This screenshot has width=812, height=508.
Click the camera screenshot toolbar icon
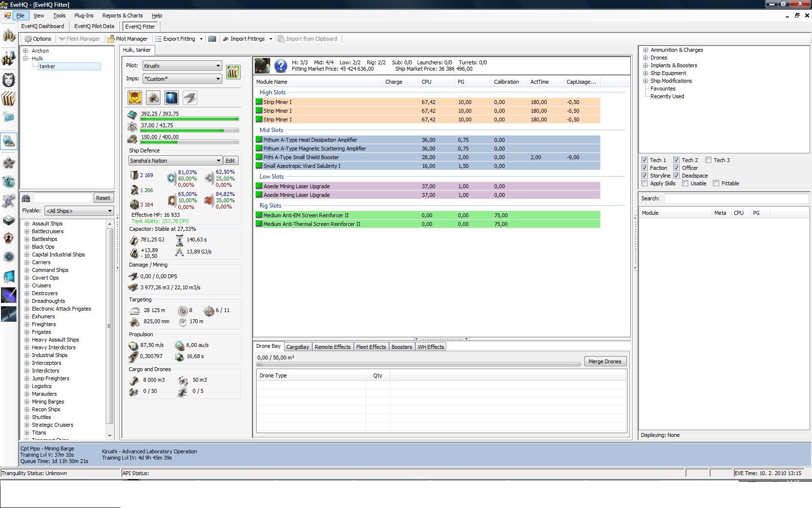(x=212, y=39)
